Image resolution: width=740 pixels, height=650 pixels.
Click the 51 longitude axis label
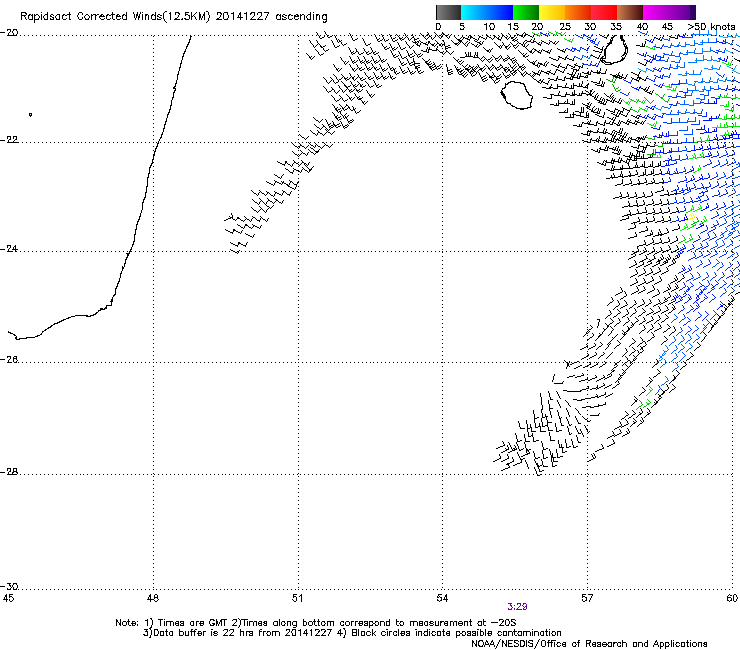pyautogui.click(x=297, y=599)
